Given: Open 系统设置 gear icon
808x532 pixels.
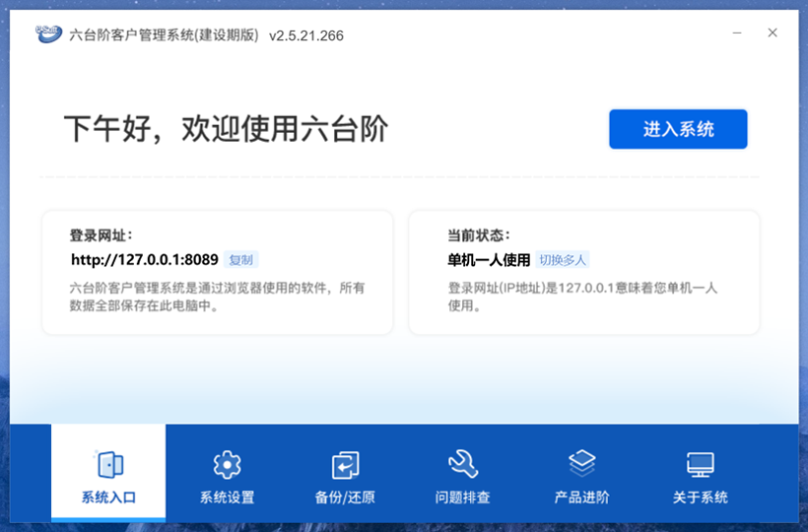Looking at the screenshot, I should [227, 464].
